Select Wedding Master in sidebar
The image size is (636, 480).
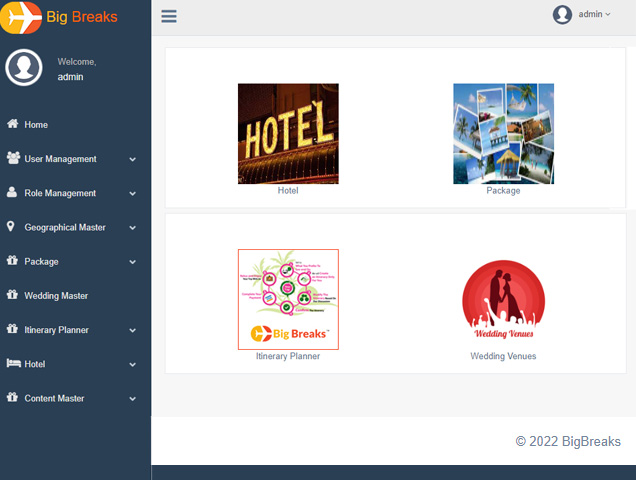56,296
